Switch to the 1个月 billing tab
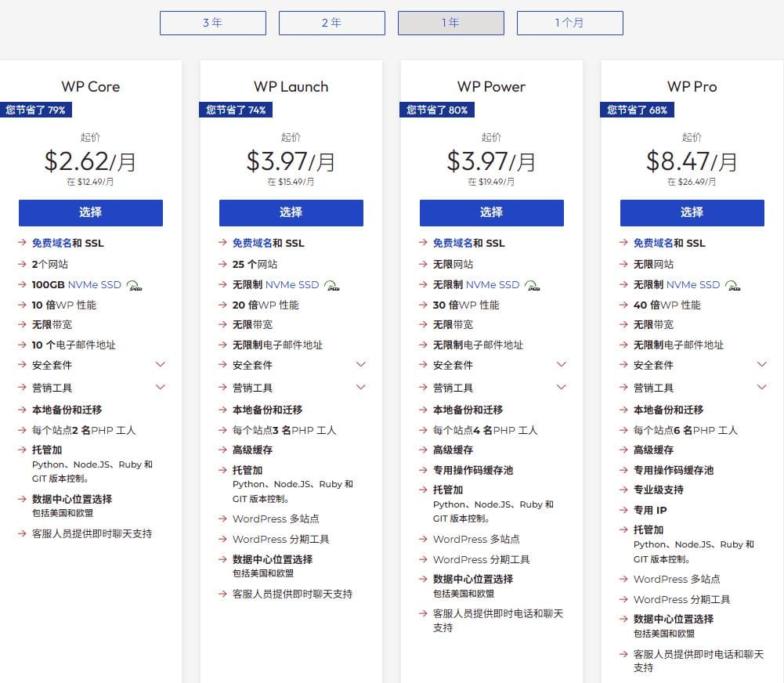 coord(569,23)
